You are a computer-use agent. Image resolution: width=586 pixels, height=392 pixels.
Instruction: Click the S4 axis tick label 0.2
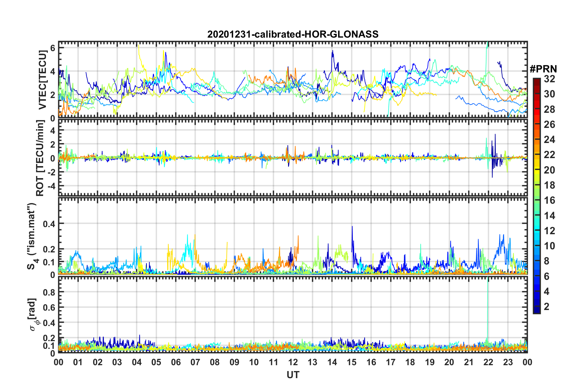(49, 249)
